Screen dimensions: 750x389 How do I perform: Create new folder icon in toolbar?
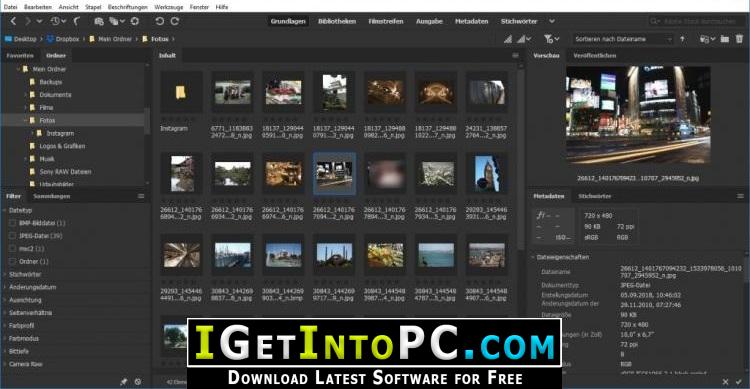point(725,39)
